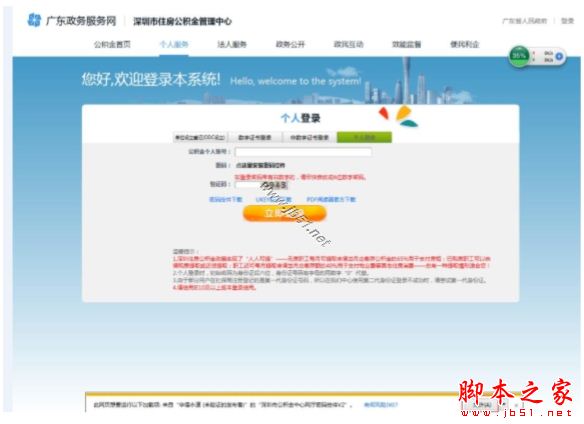Click the 登录 link at top right
The image size is (584, 424).
tap(568, 21)
